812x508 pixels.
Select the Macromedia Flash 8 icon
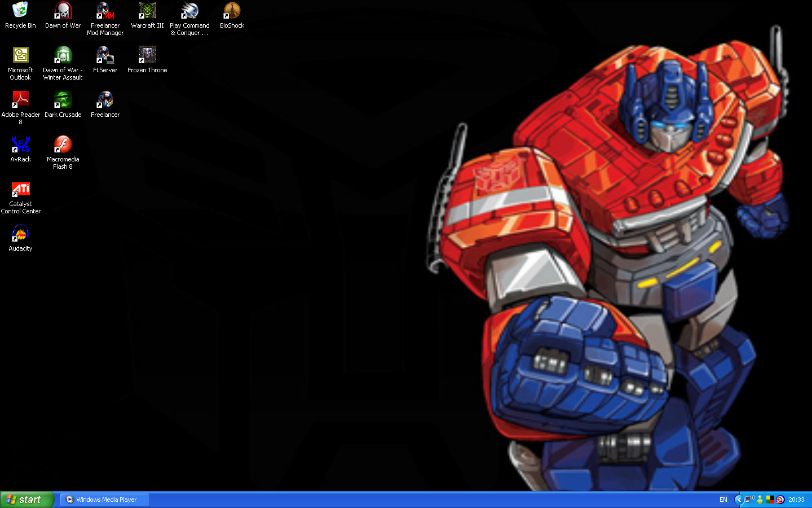click(63, 152)
